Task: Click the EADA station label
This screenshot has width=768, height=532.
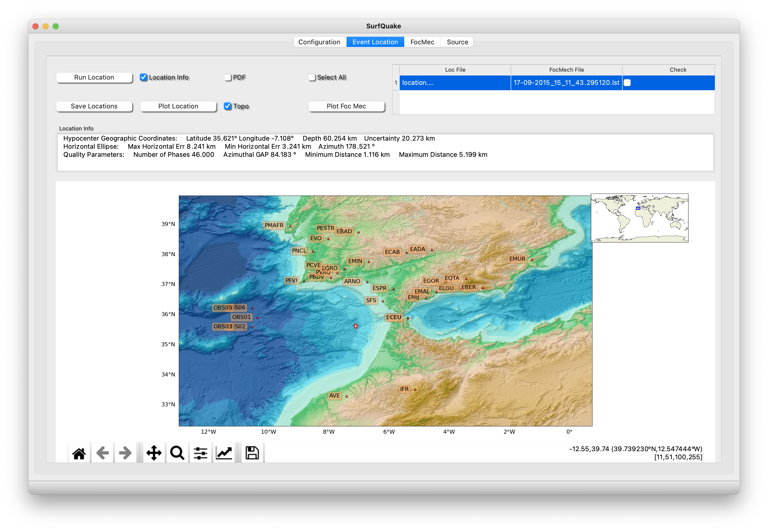Action: 417,249
